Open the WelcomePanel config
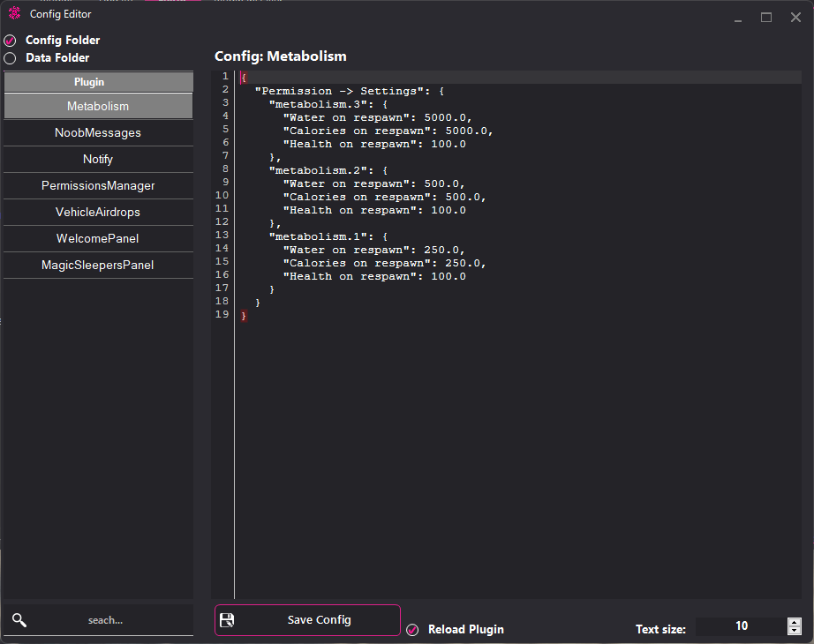This screenshot has width=814, height=644. 97,238
